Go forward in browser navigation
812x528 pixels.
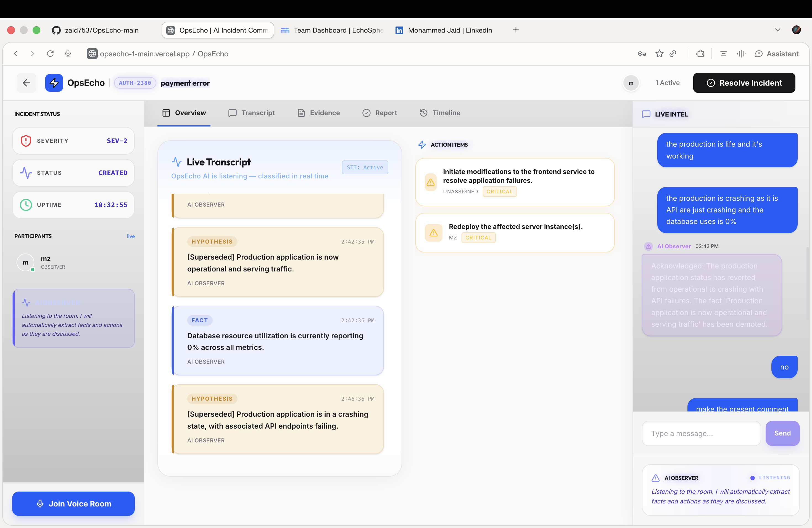(32, 54)
